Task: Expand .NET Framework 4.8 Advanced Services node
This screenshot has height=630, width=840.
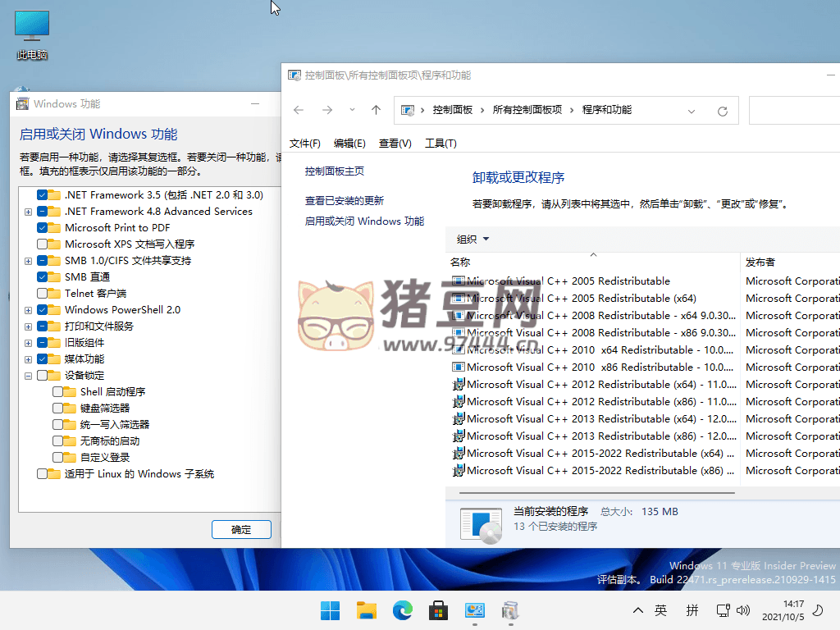Action: click(29, 212)
